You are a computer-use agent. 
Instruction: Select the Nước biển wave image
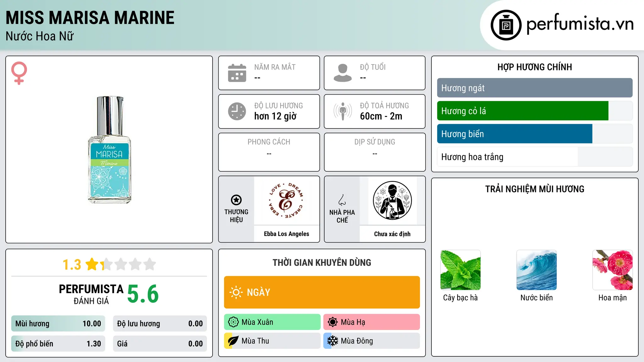point(536,270)
